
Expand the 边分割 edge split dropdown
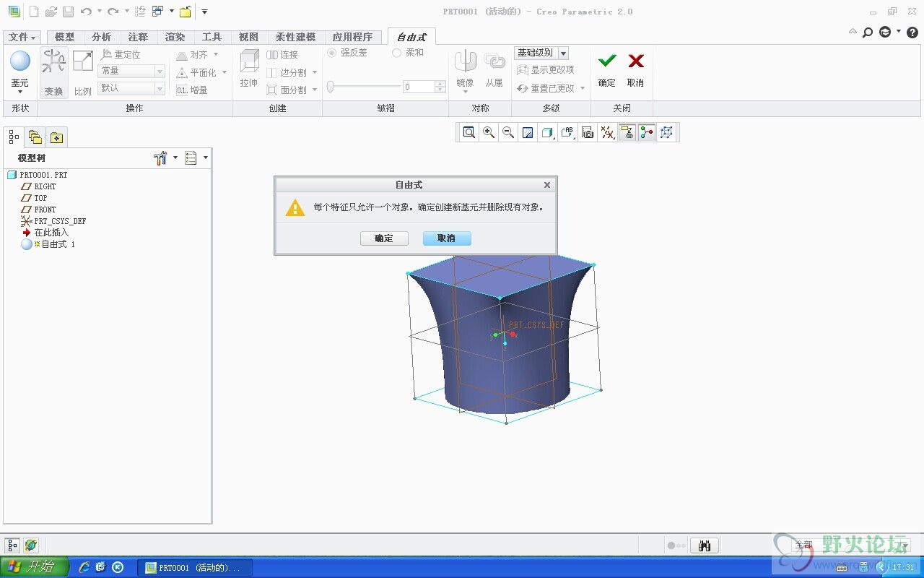pyautogui.click(x=315, y=72)
